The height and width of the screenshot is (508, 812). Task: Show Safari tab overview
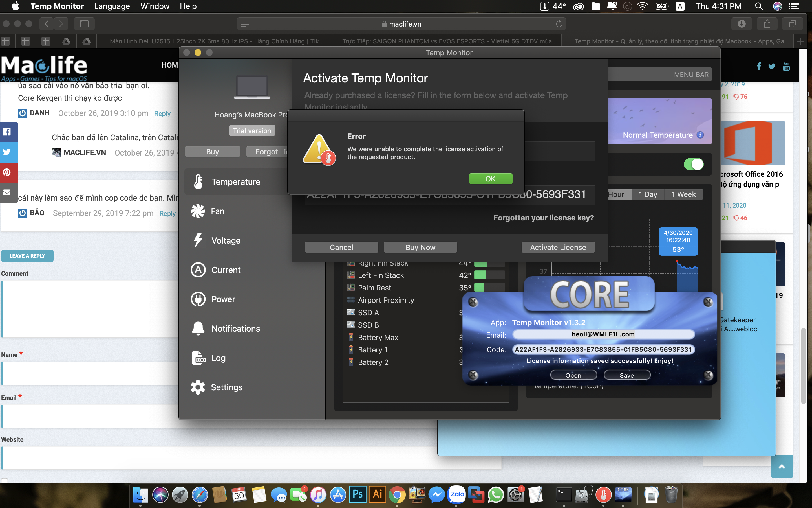coord(792,23)
